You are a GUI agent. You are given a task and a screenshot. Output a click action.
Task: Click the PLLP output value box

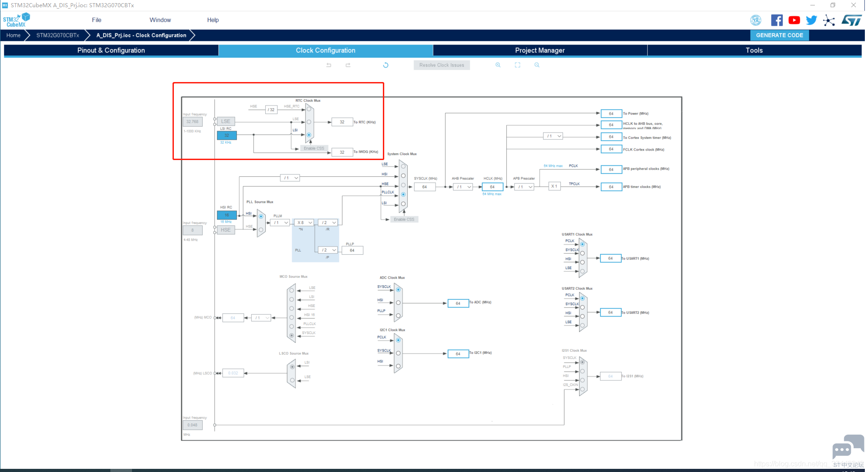[x=352, y=251]
